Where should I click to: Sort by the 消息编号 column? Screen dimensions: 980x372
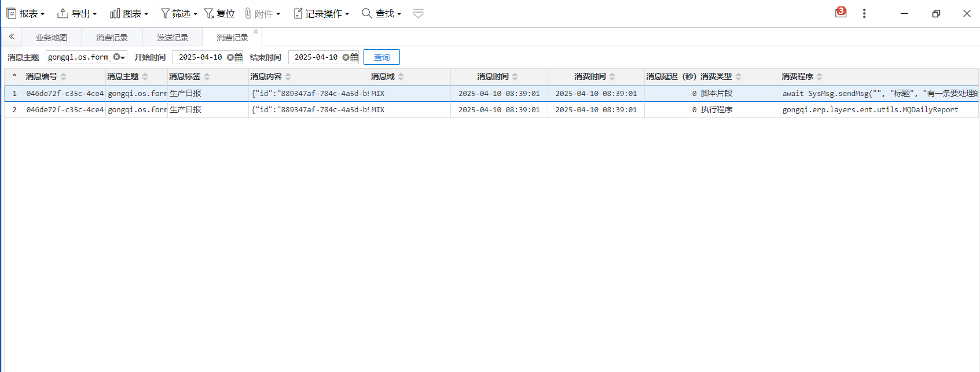(x=64, y=76)
